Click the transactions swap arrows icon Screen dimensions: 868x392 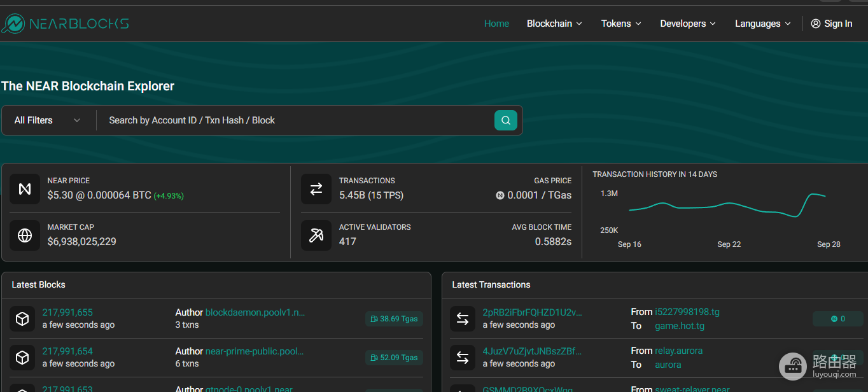click(316, 189)
